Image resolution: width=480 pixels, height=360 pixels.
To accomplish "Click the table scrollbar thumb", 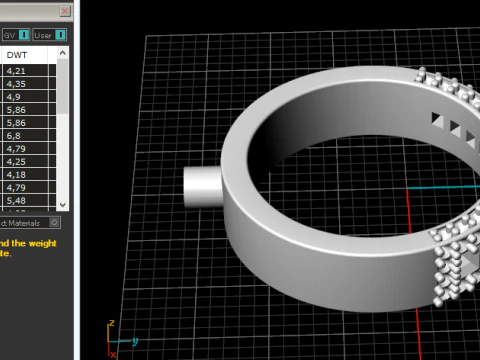I will [63, 86].
